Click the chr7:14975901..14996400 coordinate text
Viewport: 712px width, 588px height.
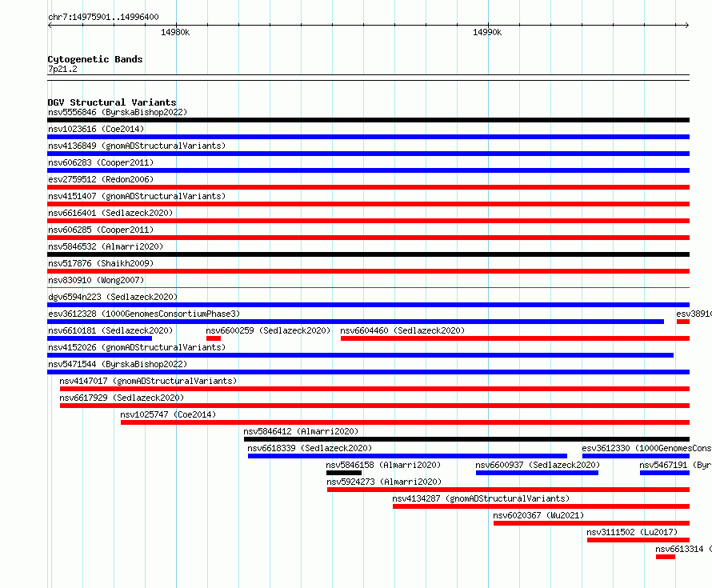pos(103,17)
